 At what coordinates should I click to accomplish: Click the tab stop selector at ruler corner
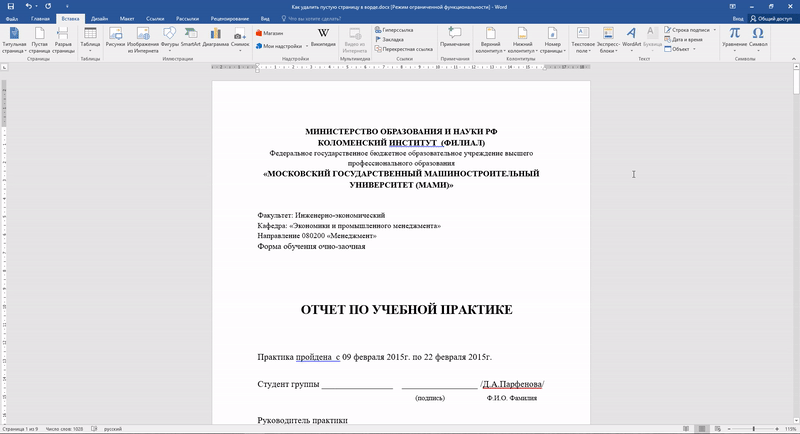pos(4,67)
